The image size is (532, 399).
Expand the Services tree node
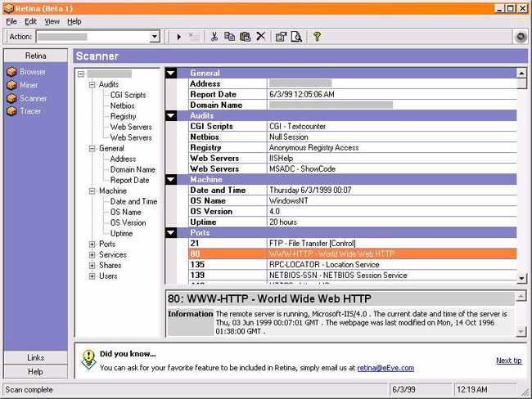(x=92, y=255)
